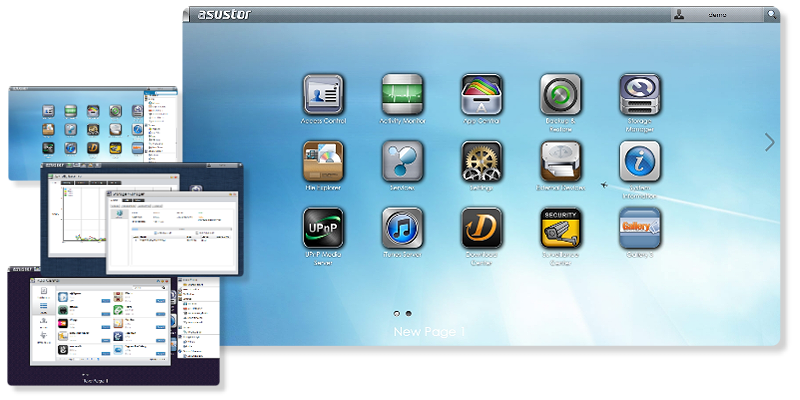Click the search magnifier icon
This screenshot has width=800, height=400.
pyautogui.click(x=772, y=15)
